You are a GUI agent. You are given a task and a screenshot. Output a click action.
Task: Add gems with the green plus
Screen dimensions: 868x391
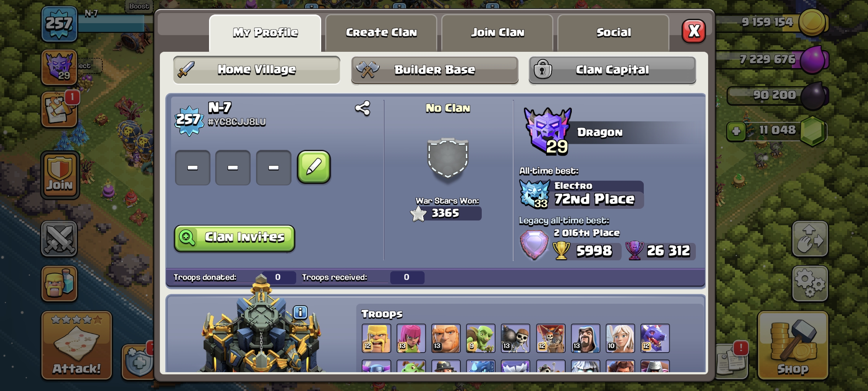click(736, 131)
